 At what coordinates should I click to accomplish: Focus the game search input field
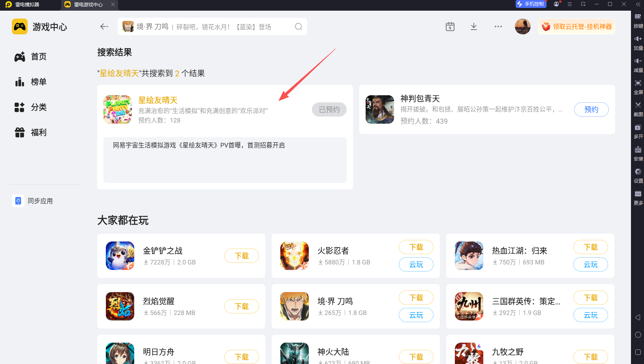coord(212,26)
